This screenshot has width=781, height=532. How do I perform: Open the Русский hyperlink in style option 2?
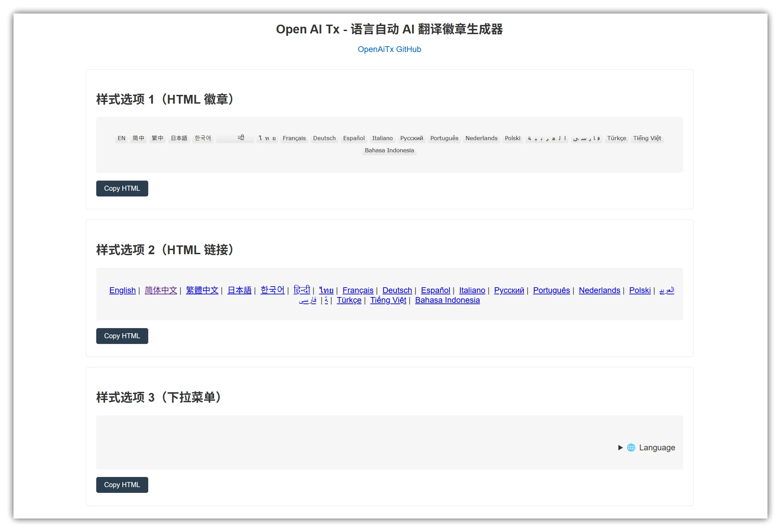pyautogui.click(x=509, y=290)
